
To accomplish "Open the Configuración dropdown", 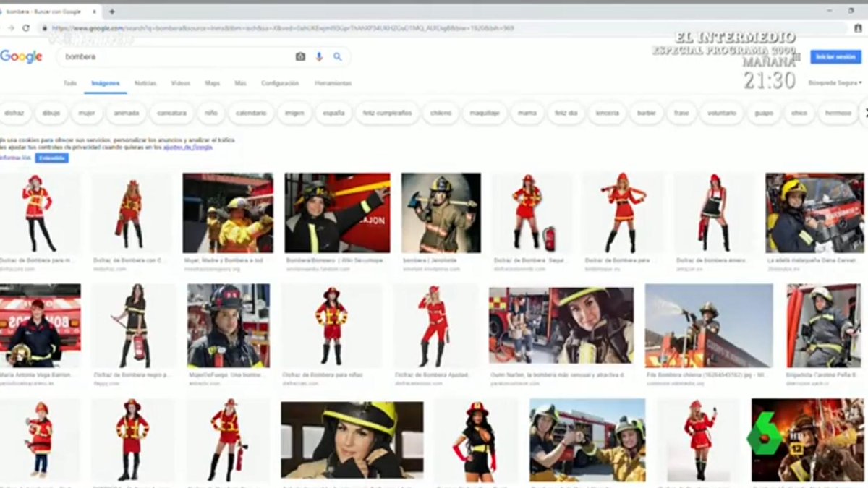I will pyautogui.click(x=280, y=83).
